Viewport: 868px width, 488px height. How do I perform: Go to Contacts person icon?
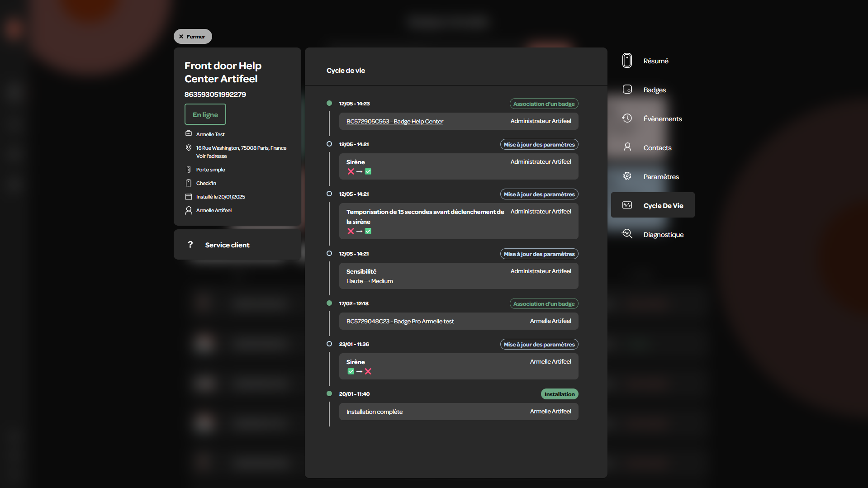click(627, 147)
